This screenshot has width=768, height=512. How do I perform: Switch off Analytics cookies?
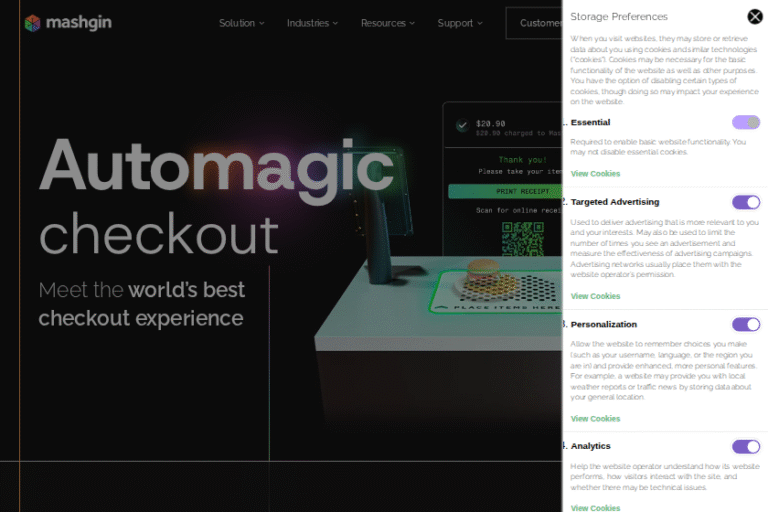(745, 446)
